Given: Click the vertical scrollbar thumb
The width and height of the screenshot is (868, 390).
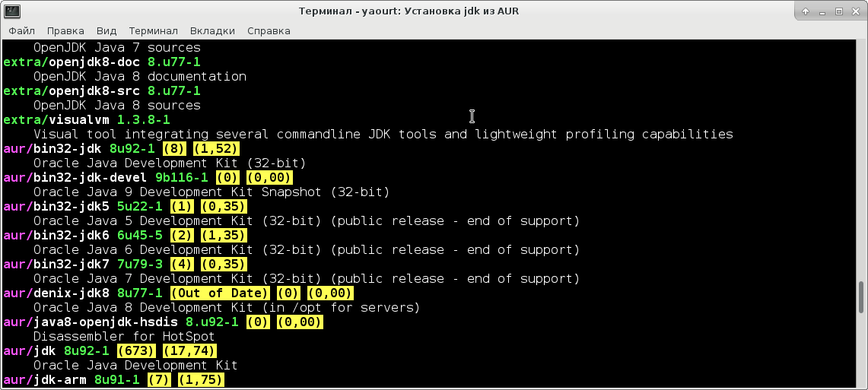Looking at the screenshot, I should coord(861,297).
